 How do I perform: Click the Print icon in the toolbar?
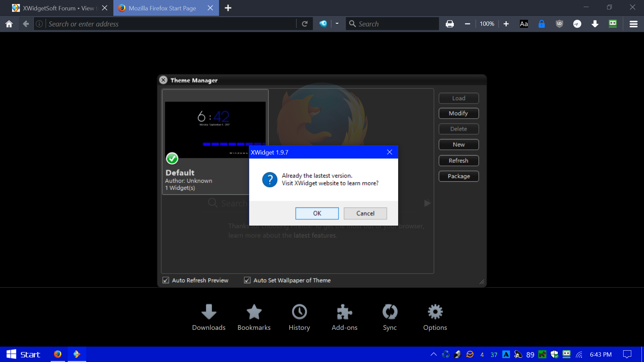pos(450,24)
